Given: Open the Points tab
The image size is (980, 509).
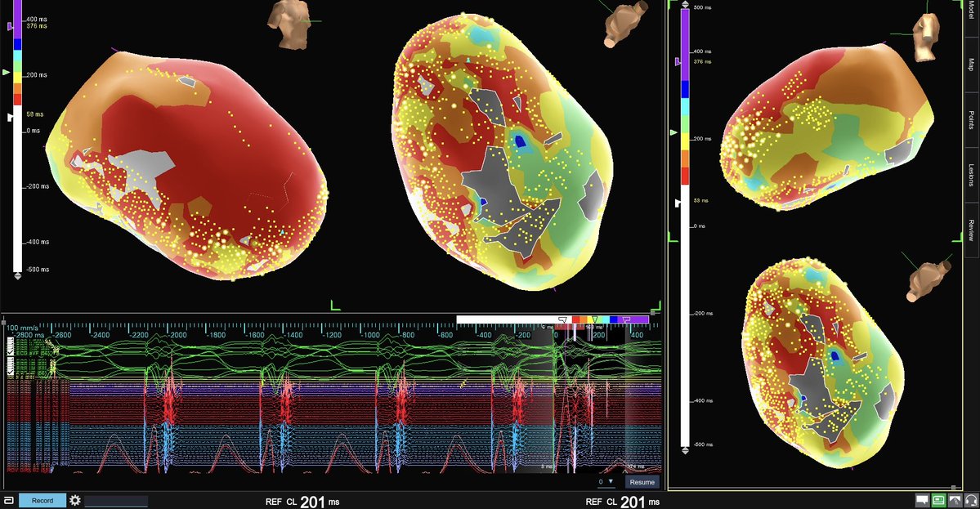Looking at the screenshot, I should tap(971, 120).
